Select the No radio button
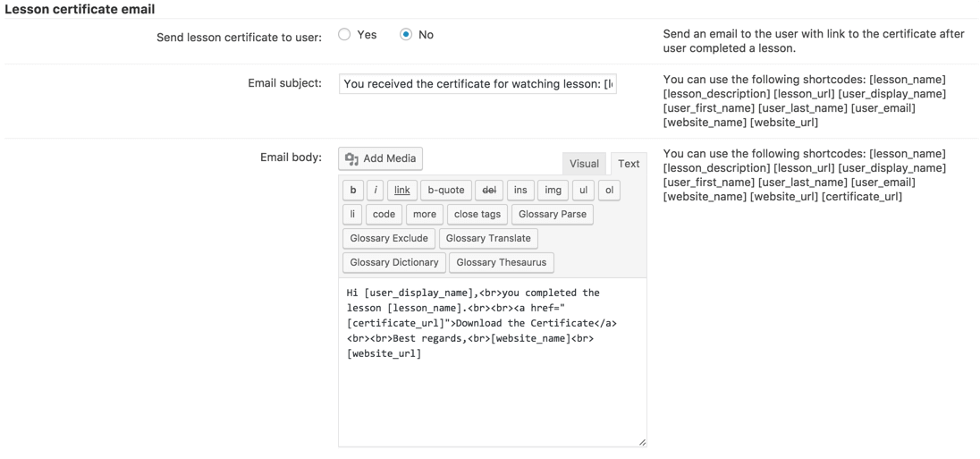Image resolution: width=980 pixels, height=459 pixels. pyautogui.click(x=406, y=35)
